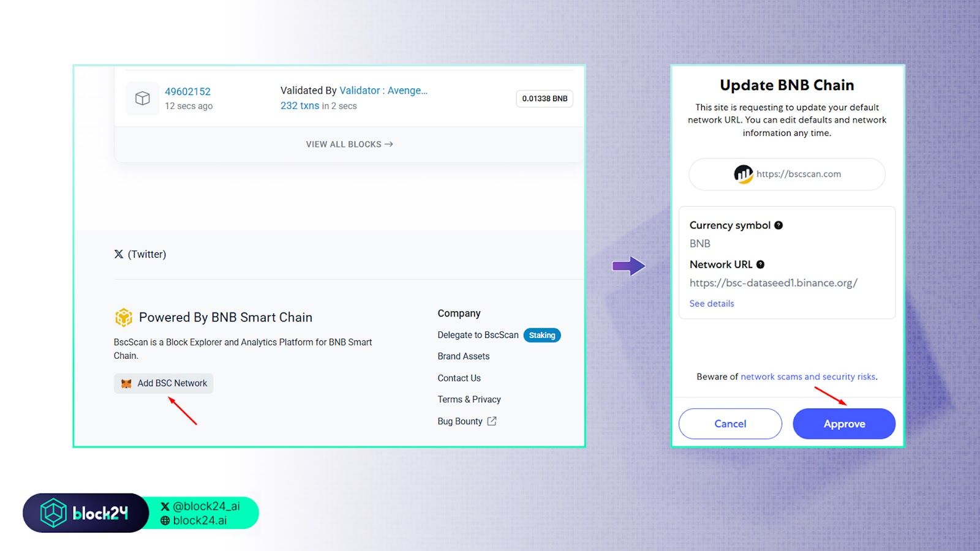The width and height of the screenshot is (980, 551).
Task: Open Terms & Privacy link
Action: (x=469, y=399)
